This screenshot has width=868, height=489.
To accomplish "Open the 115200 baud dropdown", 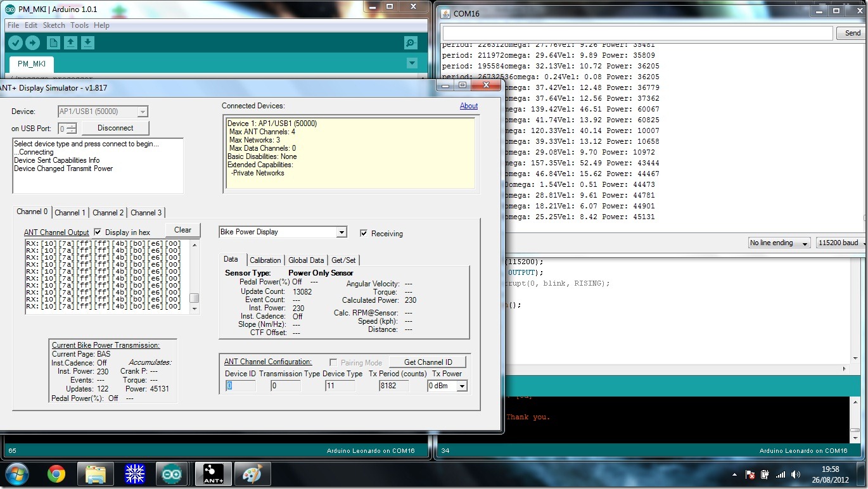I will point(840,243).
